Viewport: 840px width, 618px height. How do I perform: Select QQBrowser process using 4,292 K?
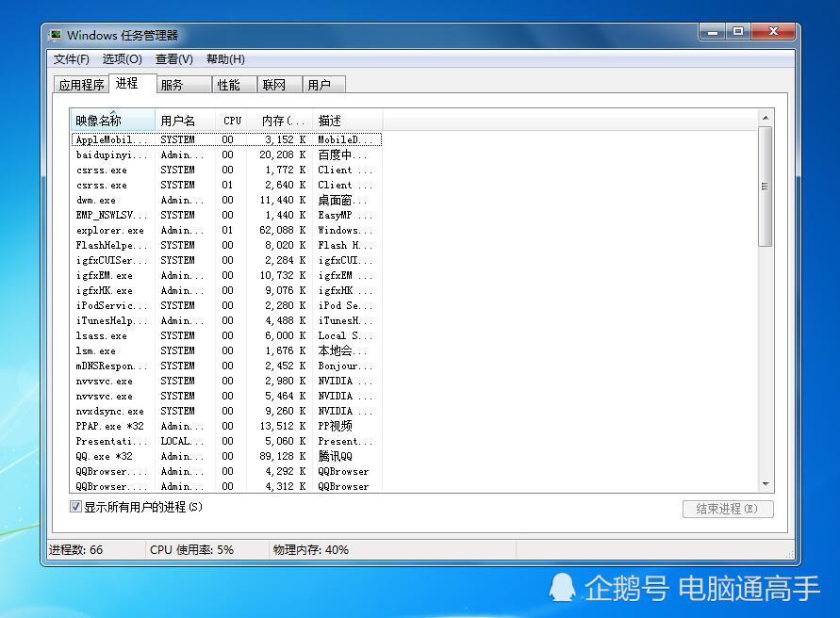(x=226, y=471)
